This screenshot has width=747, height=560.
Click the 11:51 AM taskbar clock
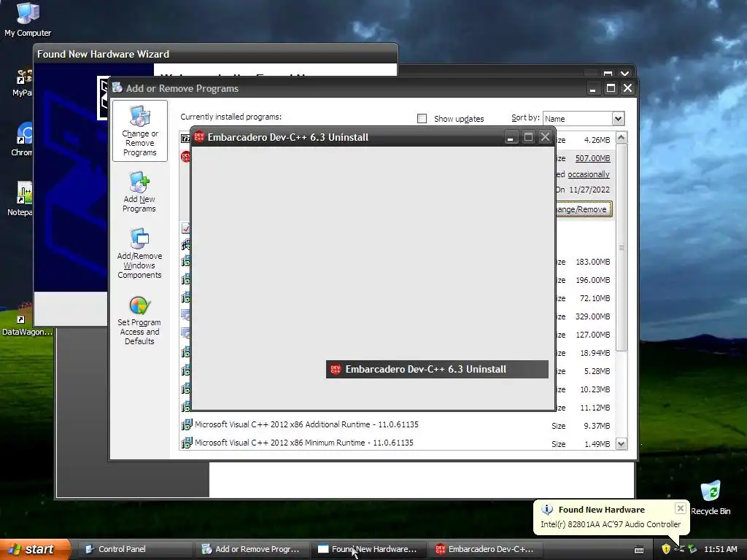point(720,549)
